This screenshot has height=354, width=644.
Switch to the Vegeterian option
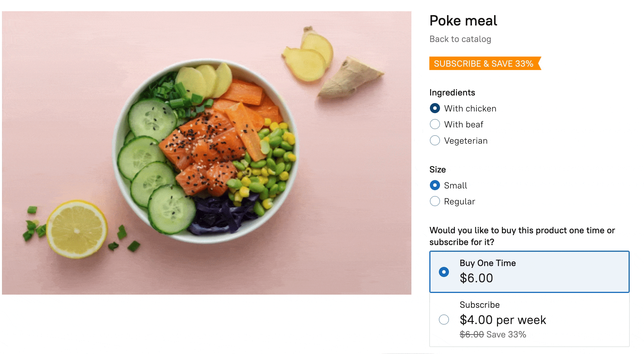pyautogui.click(x=435, y=141)
